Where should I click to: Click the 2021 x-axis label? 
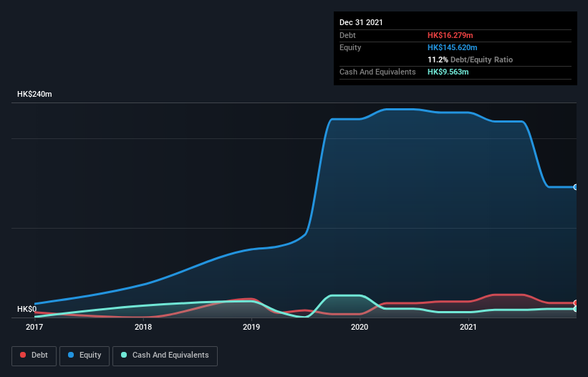468,327
